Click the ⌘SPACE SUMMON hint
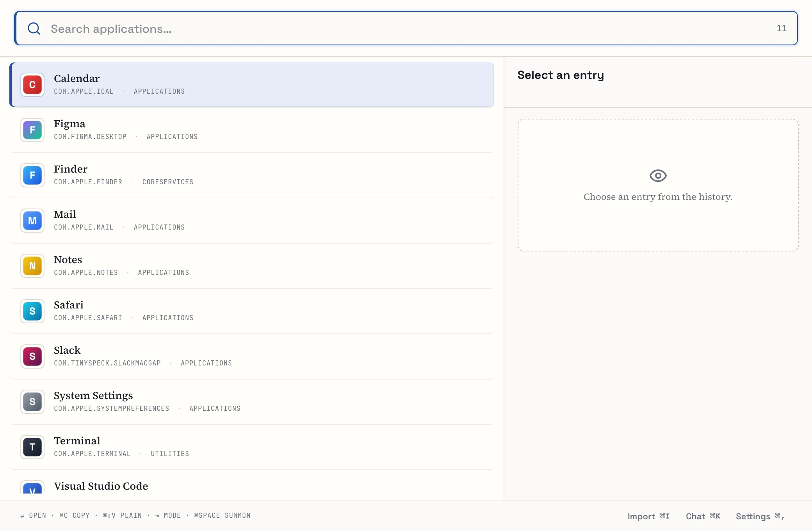812x531 pixels. tap(222, 515)
